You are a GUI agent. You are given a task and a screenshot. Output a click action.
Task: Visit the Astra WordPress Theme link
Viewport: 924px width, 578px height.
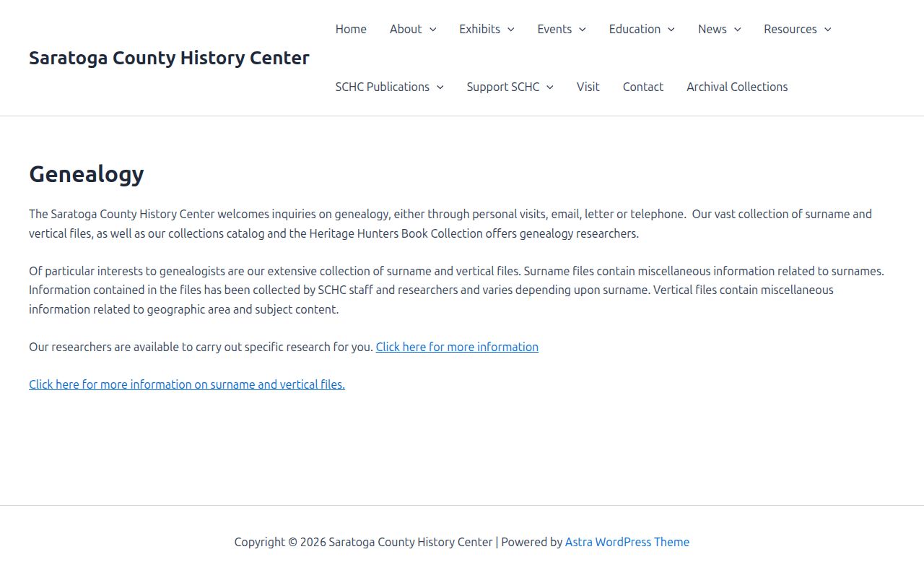pyautogui.click(x=627, y=542)
